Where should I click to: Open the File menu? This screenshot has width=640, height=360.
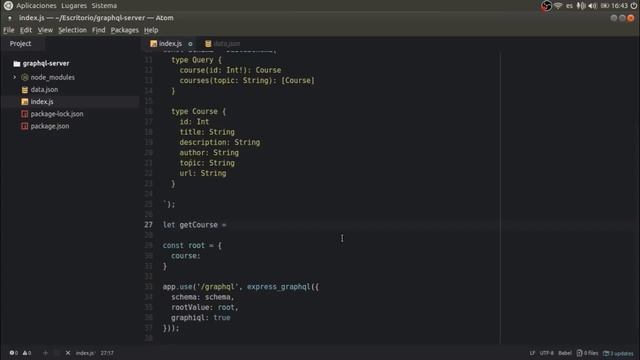pos(9,30)
